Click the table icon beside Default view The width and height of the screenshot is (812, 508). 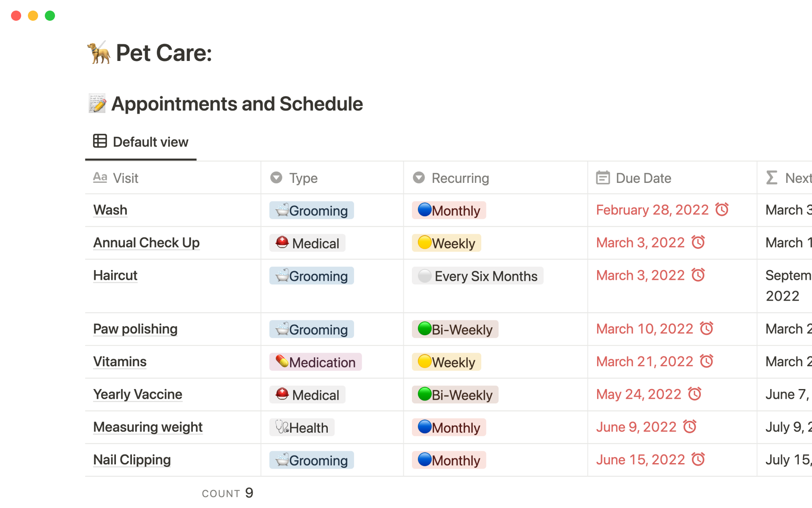click(99, 141)
